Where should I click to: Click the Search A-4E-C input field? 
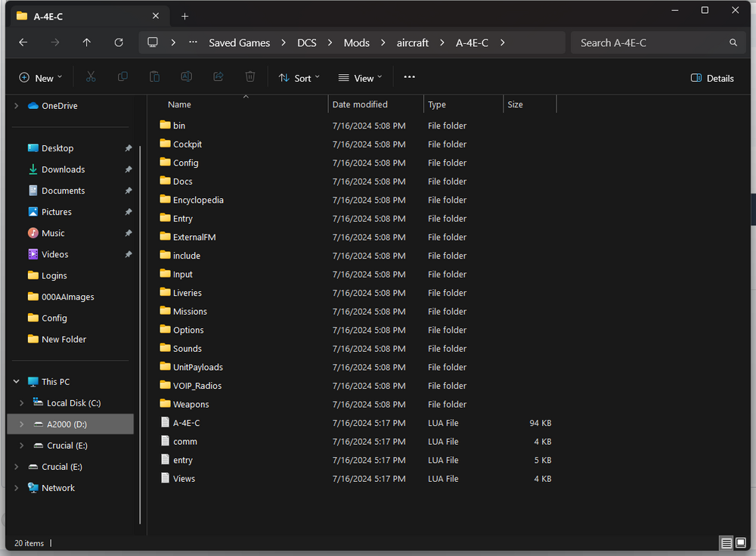point(650,43)
